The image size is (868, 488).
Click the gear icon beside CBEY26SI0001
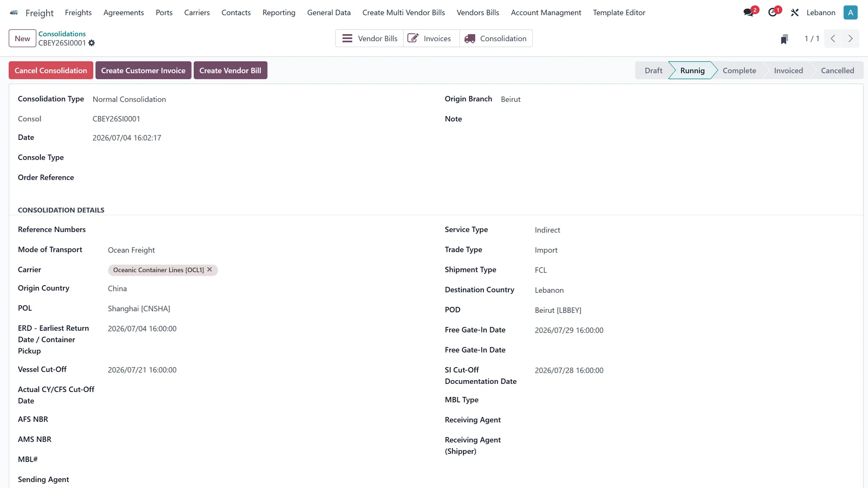[x=92, y=43]
